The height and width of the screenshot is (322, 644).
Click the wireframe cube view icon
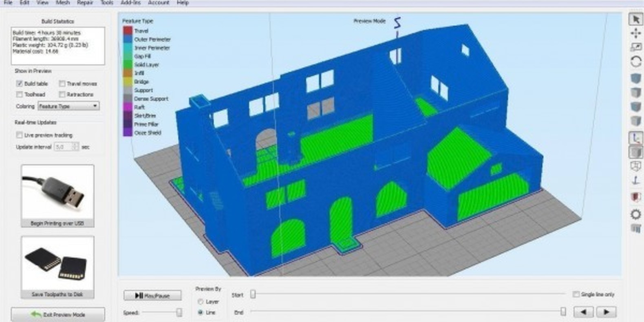[636, 166]
